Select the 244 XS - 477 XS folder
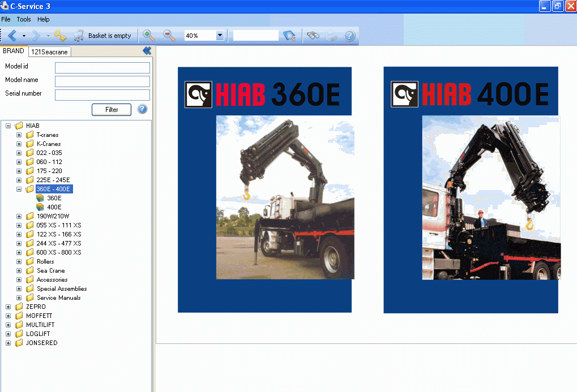 [58, 243]
